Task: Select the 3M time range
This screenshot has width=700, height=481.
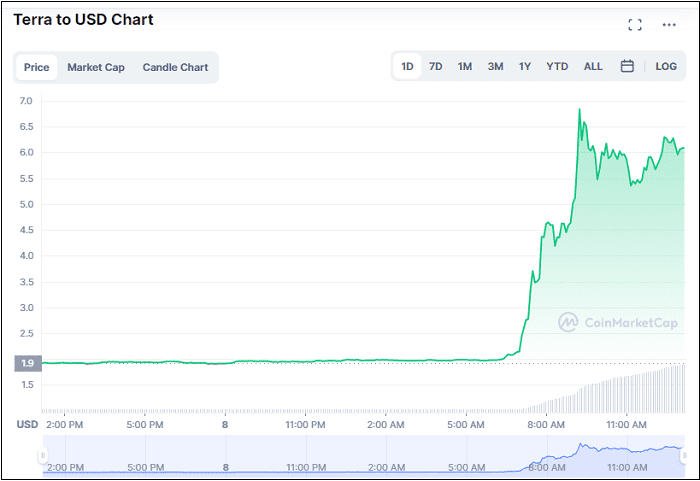Action: coord(496,67)
